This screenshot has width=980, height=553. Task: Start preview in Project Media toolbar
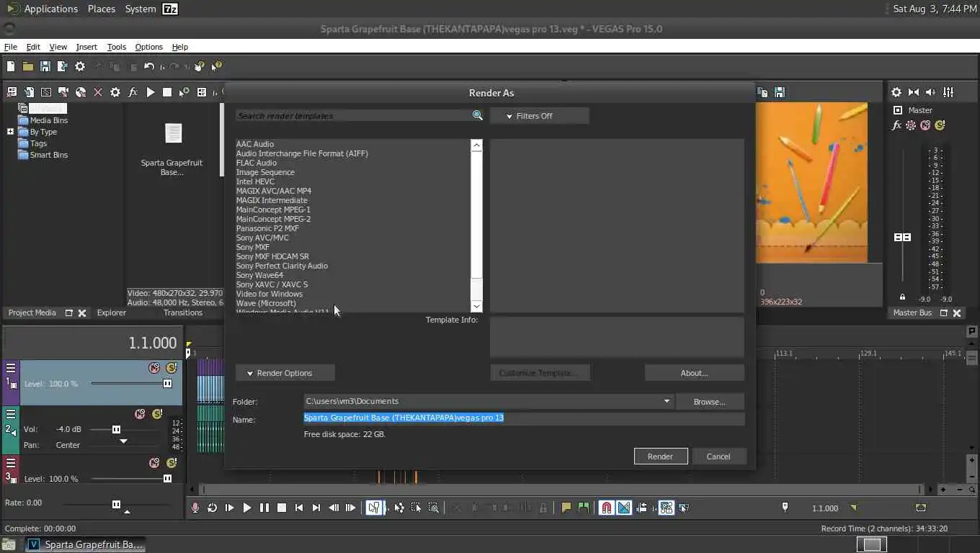point(151,92)
